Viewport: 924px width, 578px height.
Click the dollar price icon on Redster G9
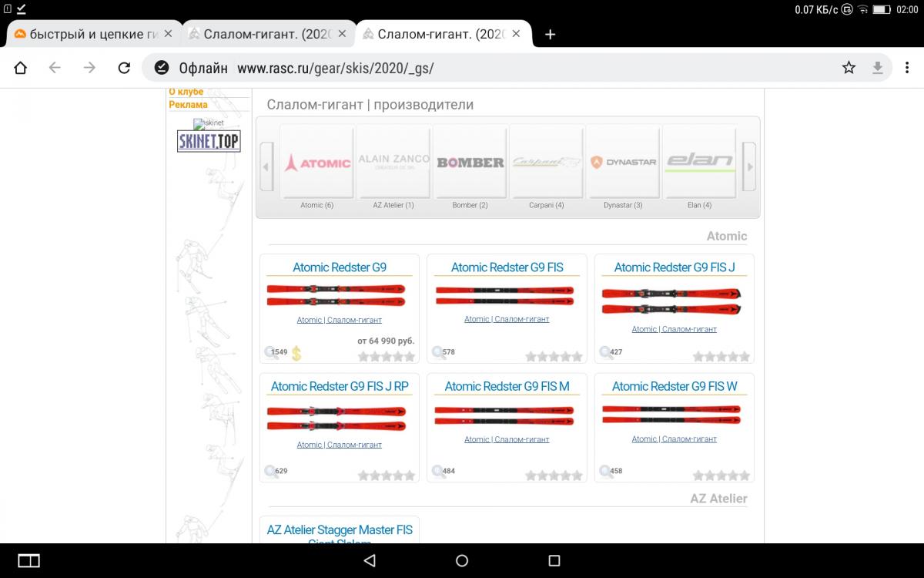(x=296, y=353)
